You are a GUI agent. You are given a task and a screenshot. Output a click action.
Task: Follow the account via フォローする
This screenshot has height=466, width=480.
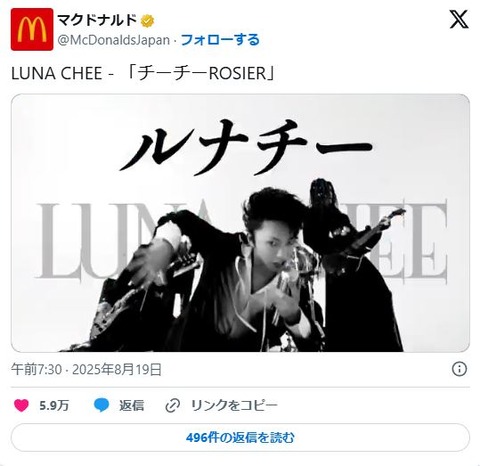click(220, 40)
